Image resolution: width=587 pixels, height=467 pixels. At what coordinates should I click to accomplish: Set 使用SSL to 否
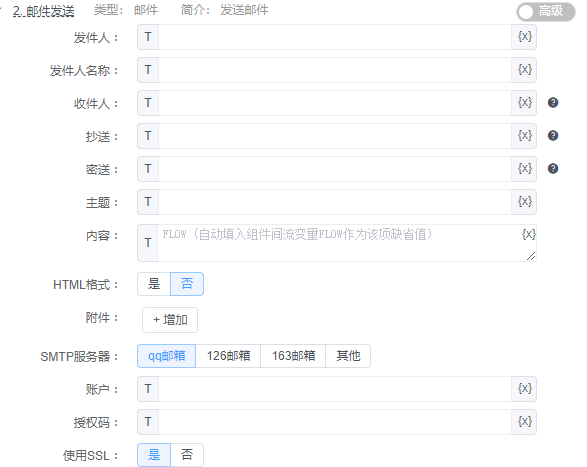pos(187,455)
